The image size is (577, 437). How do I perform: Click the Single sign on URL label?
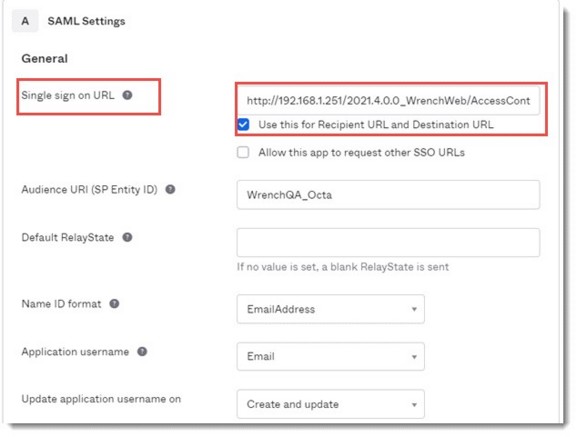point(68,95)
